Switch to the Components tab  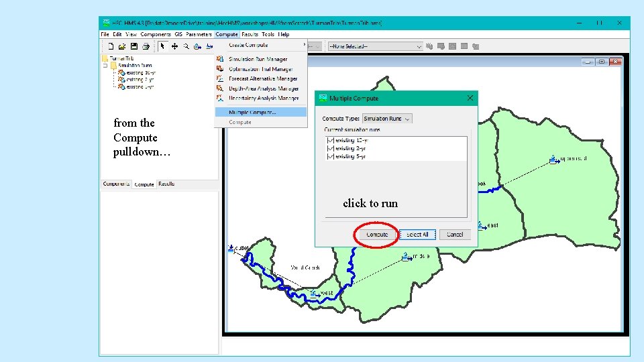click(116, 184)
